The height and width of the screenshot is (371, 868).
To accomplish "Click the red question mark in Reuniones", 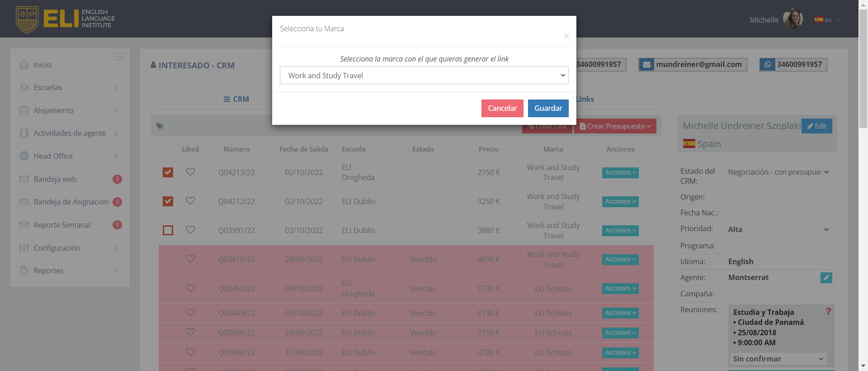I will pos(828,312).
